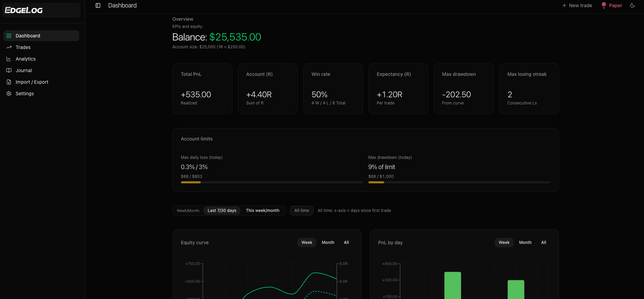This screenshot has width=644, height=299.
Task: Click the Account (R) card
Action: (x=268, y=89)
